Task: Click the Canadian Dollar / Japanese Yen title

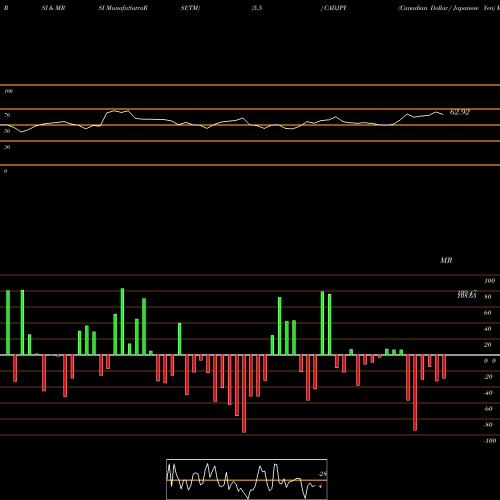Action: click(x=447, y=8)
